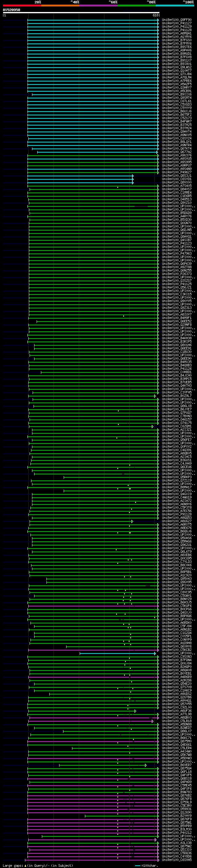This screenshot has width=197, height=868.
Task: Select hit label UniRef100_C7YLD3
Action: [177, 562]
